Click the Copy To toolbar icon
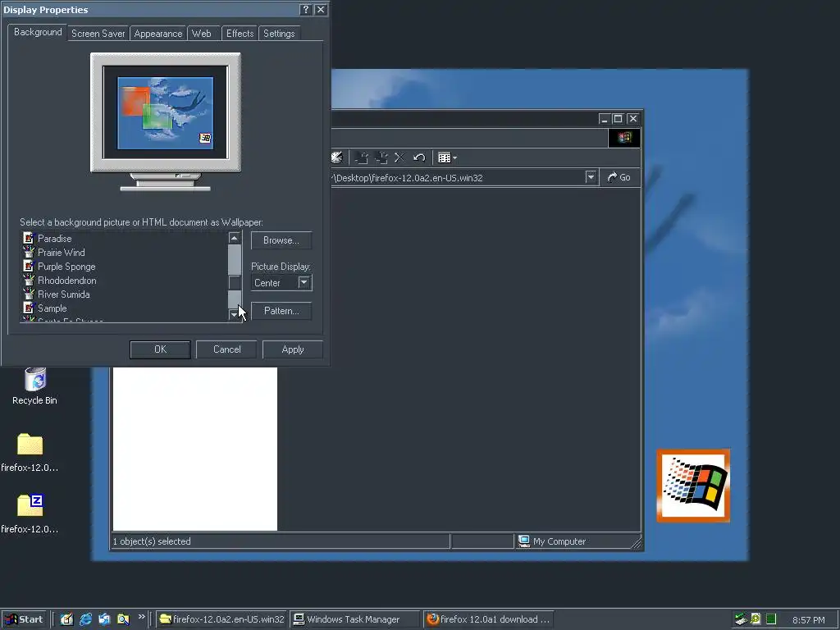This screenshot has width=840, height=630. tap(381, 157)
